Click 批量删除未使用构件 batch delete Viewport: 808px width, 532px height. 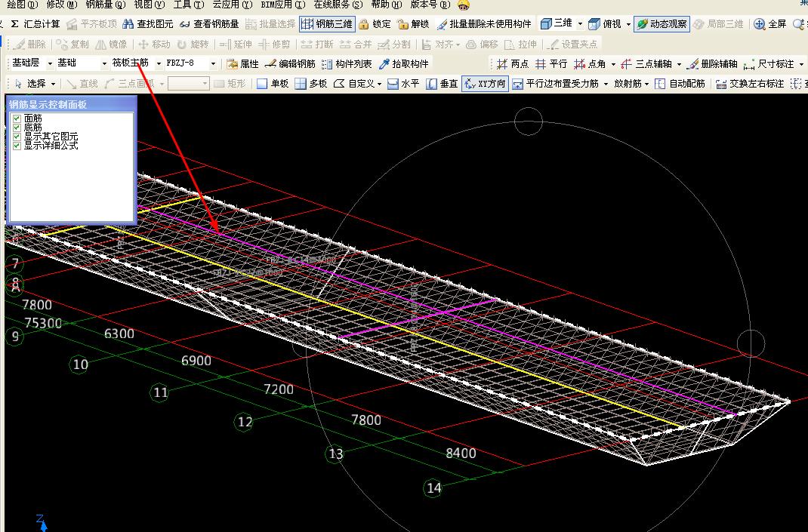click(484, 23)
